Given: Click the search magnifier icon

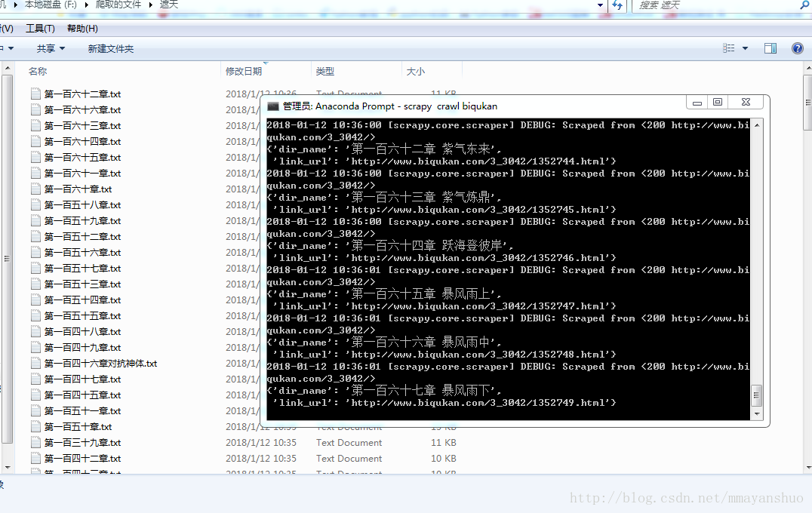Looking at the screenshot, I should point(804,5).
